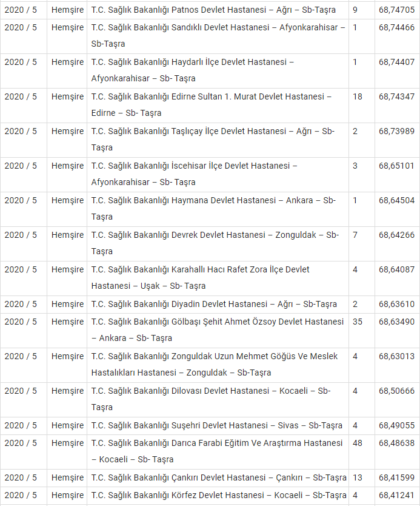Click Zonguldak Uzun Mehmet Göğüs hospital entry

pyautogui.click(x=215, y=364)
